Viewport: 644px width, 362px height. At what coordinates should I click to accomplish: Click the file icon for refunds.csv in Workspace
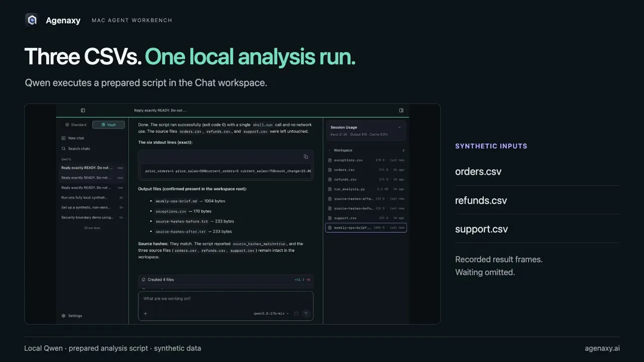click(x=330, y=179)
